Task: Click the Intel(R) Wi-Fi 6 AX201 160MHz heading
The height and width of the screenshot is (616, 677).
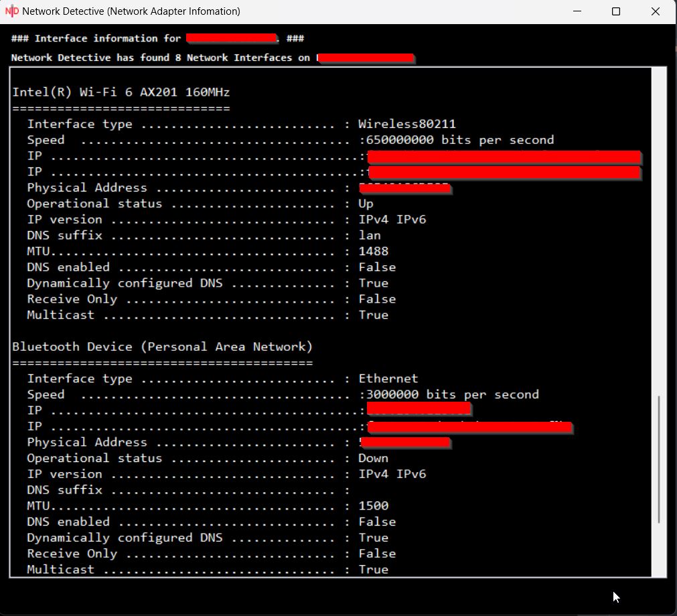Action: pos(121,92)
